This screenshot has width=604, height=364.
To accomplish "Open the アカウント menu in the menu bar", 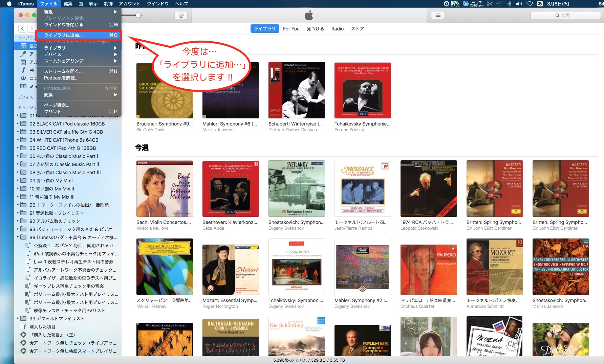I will point(129,4).
